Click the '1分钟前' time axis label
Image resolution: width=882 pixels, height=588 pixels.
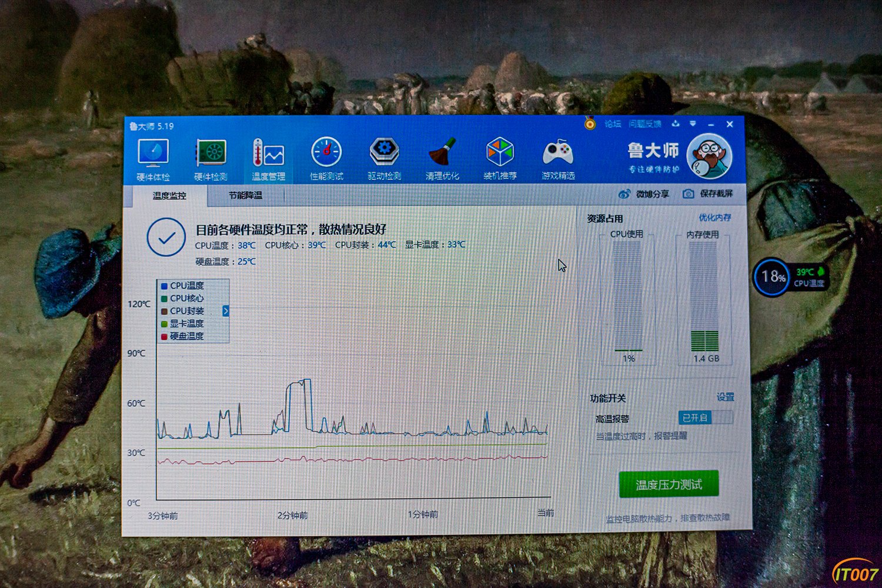click(x=423, y=514)
